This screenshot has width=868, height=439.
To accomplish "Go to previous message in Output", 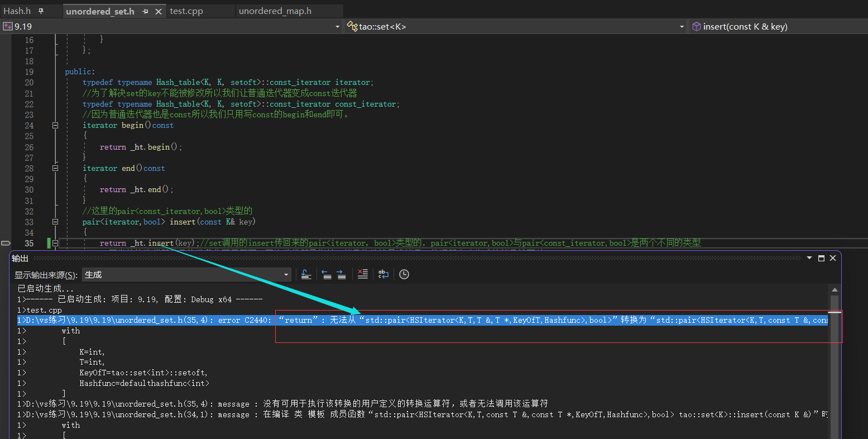I will tap(327, 274).
